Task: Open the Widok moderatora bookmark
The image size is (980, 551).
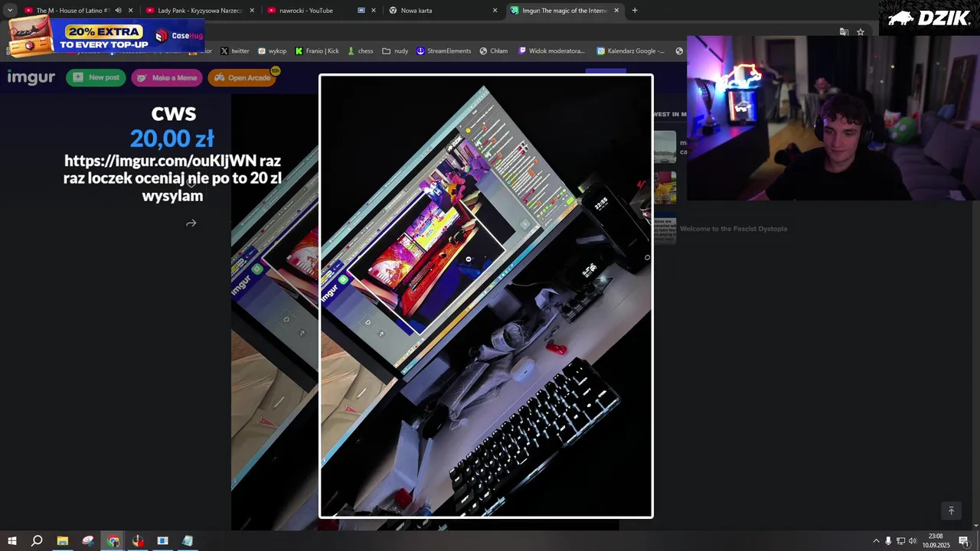Action: tap(552, 51)
